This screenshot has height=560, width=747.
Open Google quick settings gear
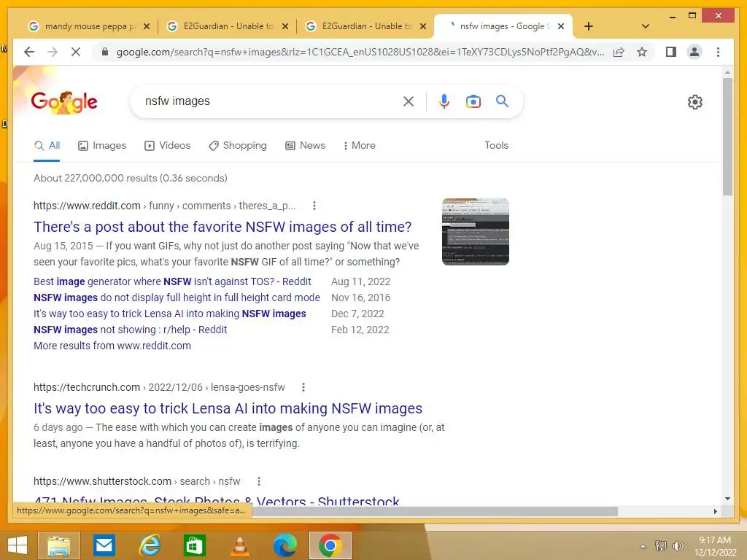coord(695,102)
